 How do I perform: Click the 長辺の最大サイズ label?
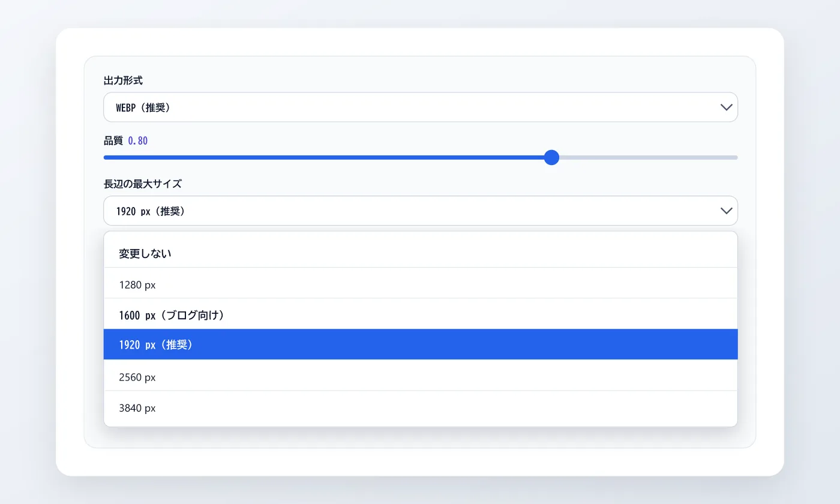[143, 184]
